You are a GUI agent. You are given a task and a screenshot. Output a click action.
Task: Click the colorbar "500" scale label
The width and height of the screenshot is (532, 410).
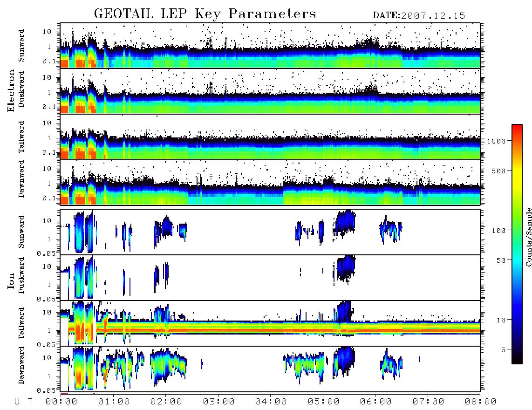tap(499, 171)
